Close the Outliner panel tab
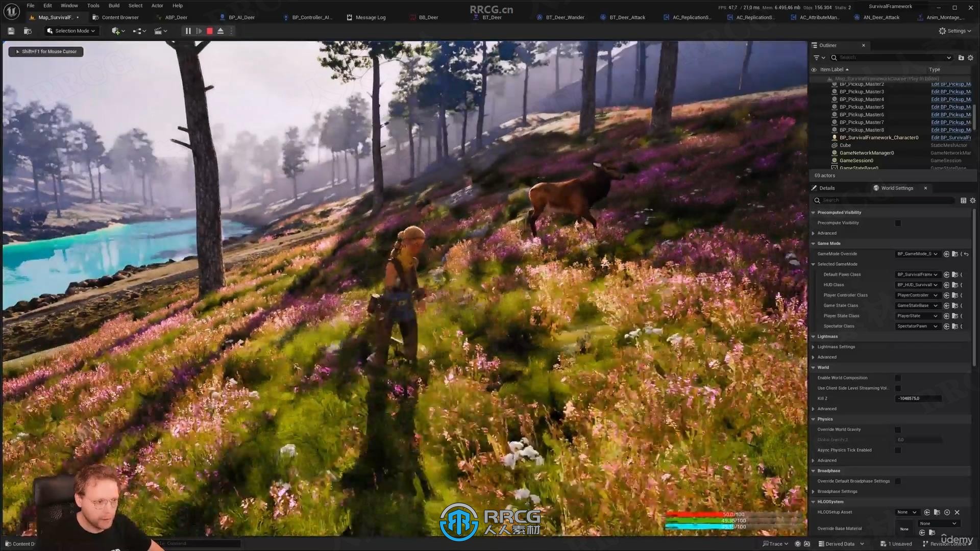980x551 pixels. (x=864, y=45)
